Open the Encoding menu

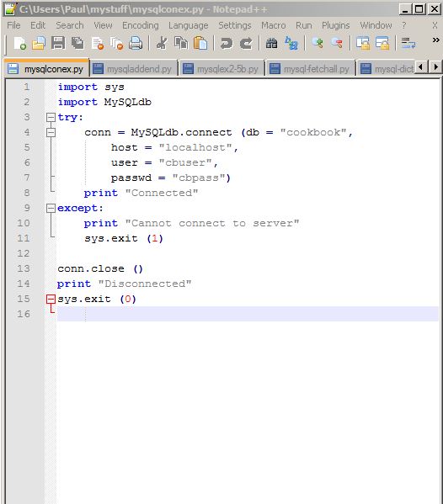coord(141,25)
